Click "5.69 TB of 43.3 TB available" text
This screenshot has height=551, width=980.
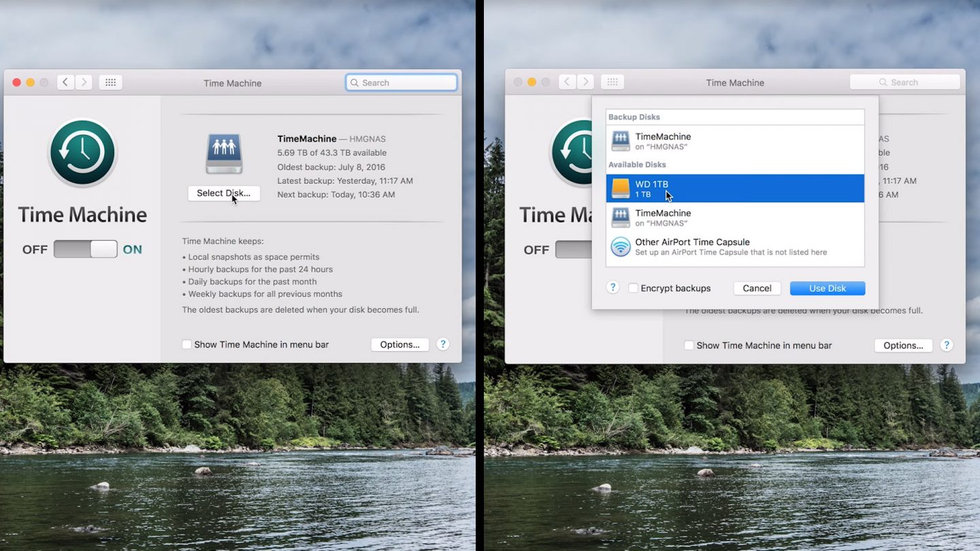[332, 153]
